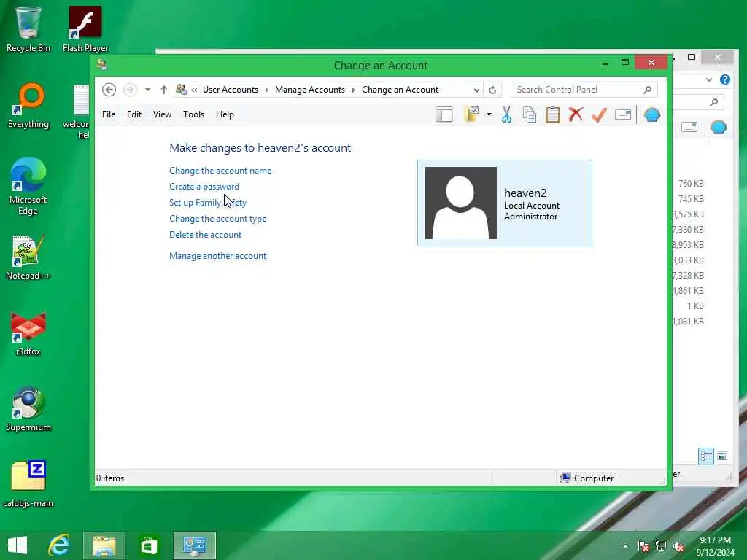The image size is (747, 560).
Task: Click the muted volume tray icon
Action: [678, 546]
